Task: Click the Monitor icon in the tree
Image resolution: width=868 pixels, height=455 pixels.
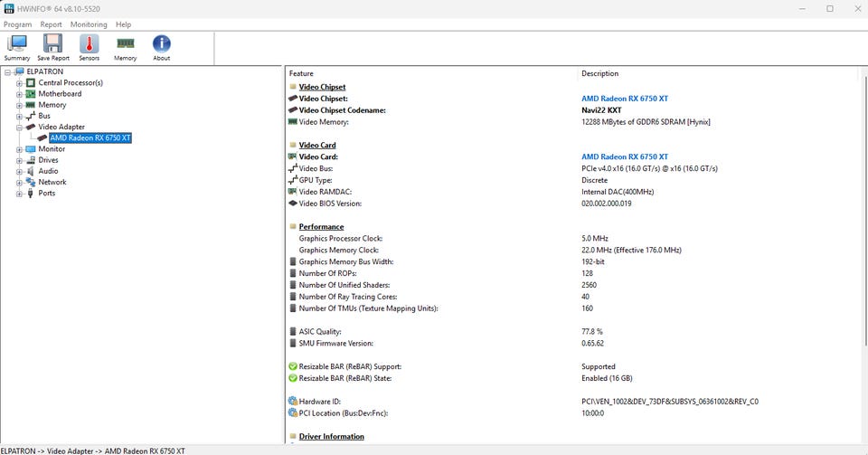Action: pos(31,149)
